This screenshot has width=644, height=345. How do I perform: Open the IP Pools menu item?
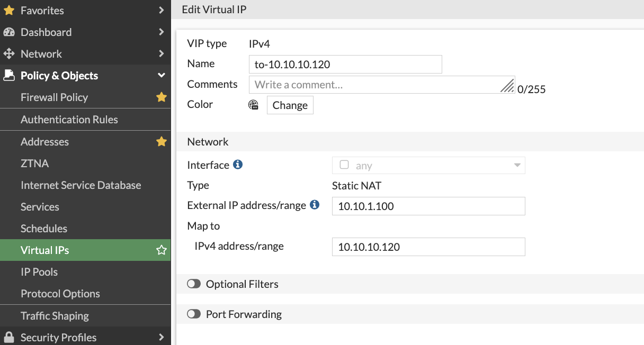tap(39, 272)
